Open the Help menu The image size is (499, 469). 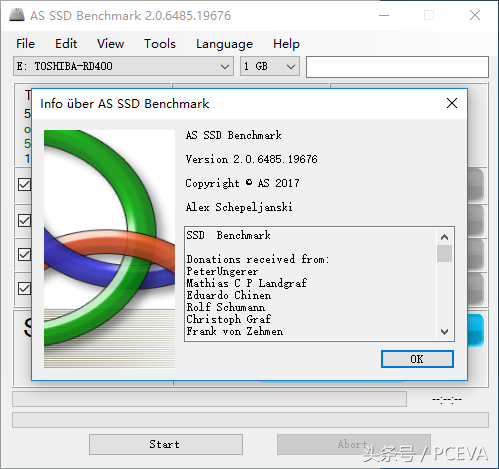click(286, 44)
